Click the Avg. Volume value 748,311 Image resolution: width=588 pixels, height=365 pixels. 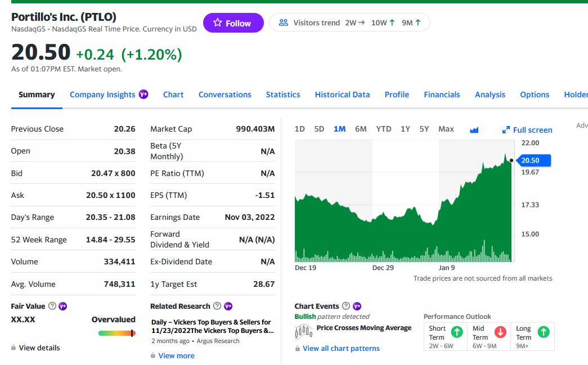[x=120, y=284]
